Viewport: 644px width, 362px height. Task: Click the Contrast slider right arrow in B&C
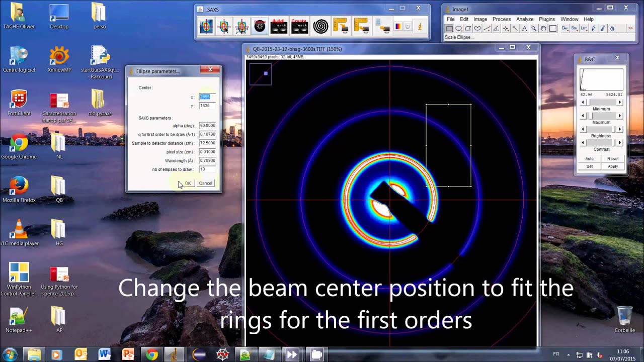pyautogui.click(x=620, y=143)
